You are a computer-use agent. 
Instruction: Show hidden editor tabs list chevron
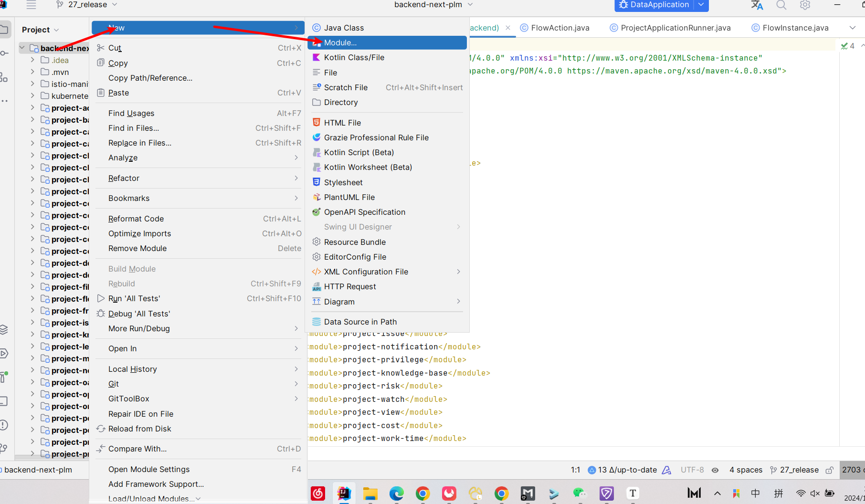(852, 28)
